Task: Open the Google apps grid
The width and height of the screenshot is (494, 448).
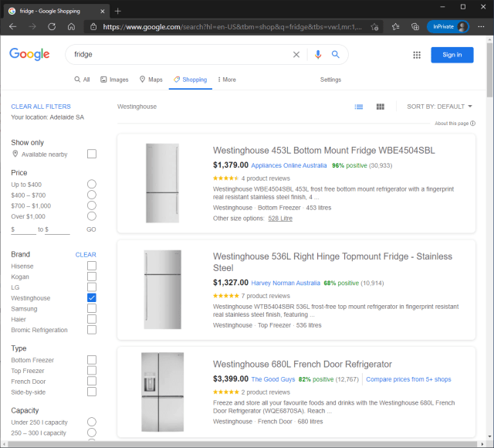Action: point(417,55)
